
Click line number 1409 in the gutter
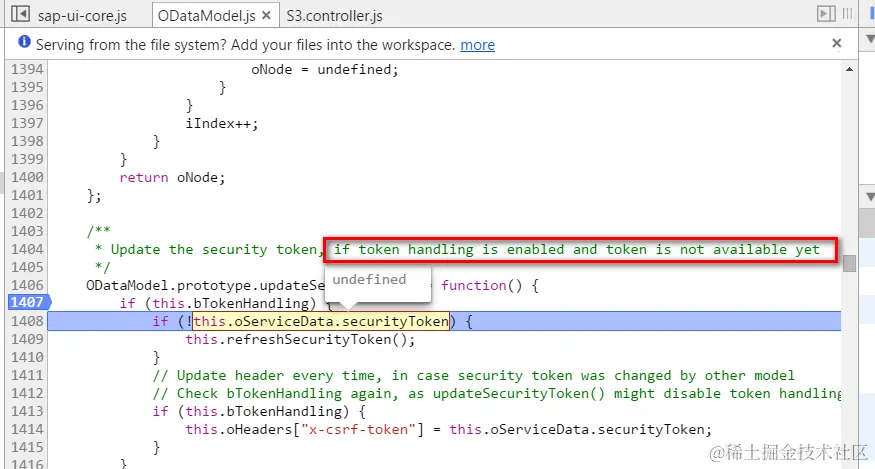[27, 339]
